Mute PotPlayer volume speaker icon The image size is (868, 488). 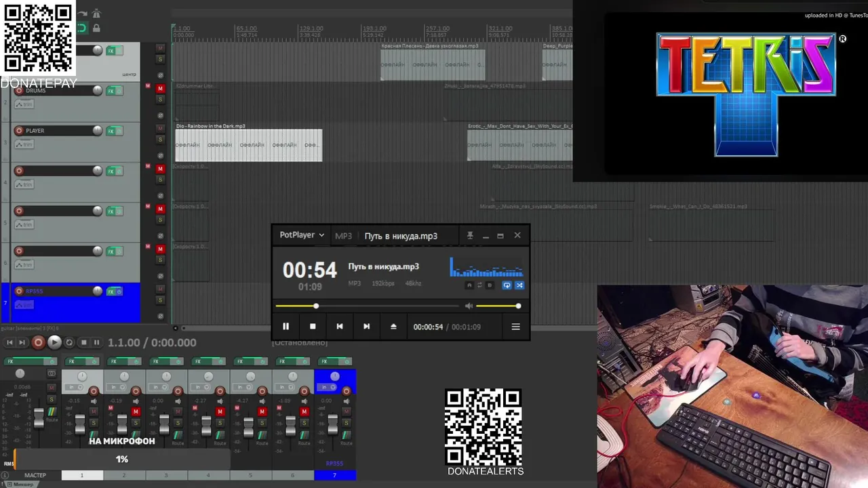pyautogui.click(x=469, y=306)
